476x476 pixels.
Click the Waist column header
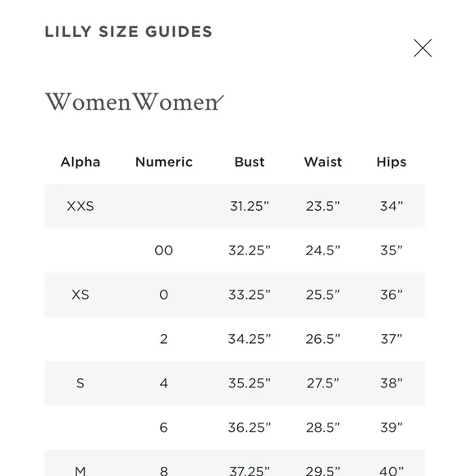(x=323, y=162)
